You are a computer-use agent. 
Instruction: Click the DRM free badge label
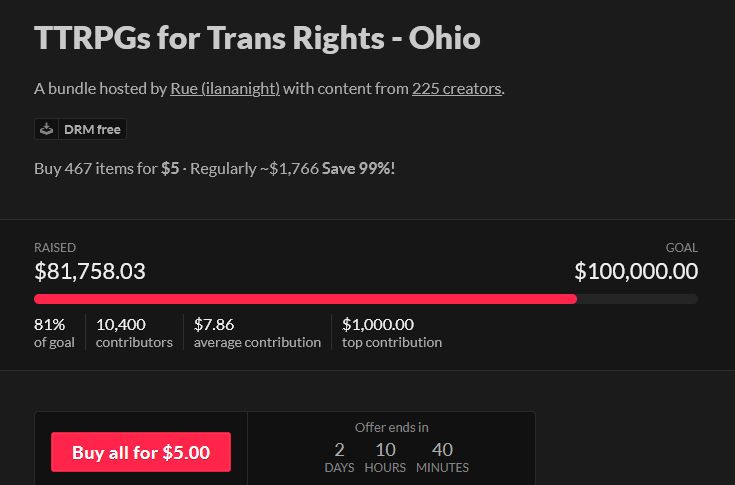coord(92,129)
